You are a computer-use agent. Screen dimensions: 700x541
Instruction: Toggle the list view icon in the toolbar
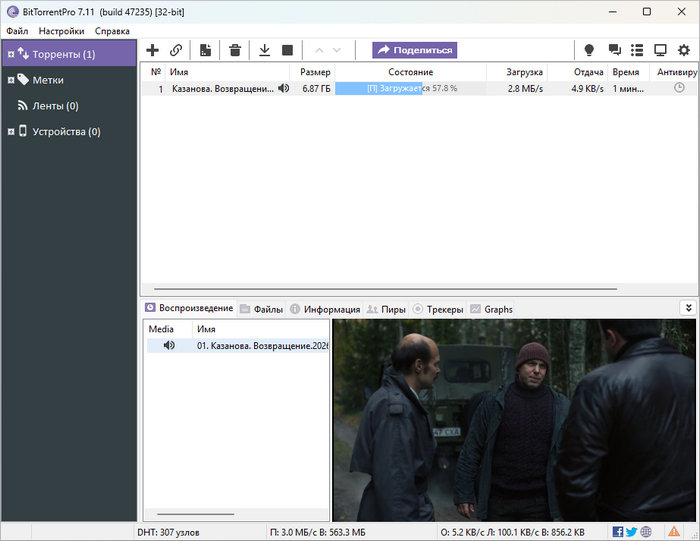pyautogui.click(x=637, y=50)
